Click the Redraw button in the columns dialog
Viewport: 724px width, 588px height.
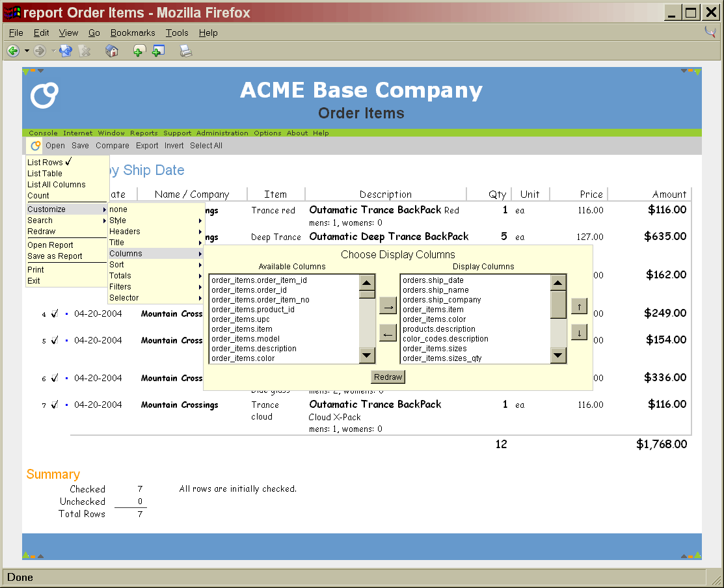coord(388,377)
